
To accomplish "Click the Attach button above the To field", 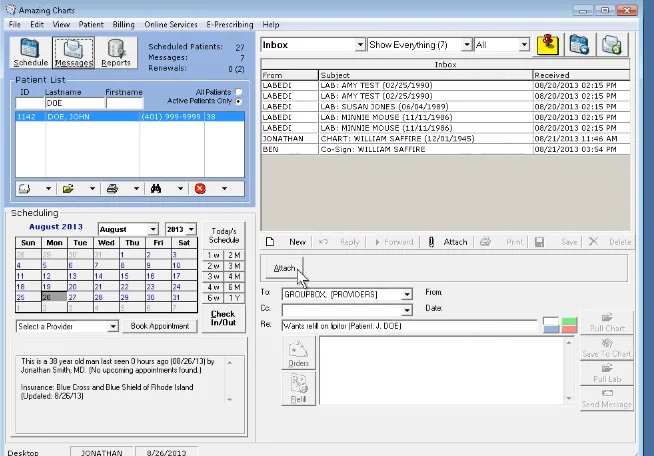I will [284, 268].
